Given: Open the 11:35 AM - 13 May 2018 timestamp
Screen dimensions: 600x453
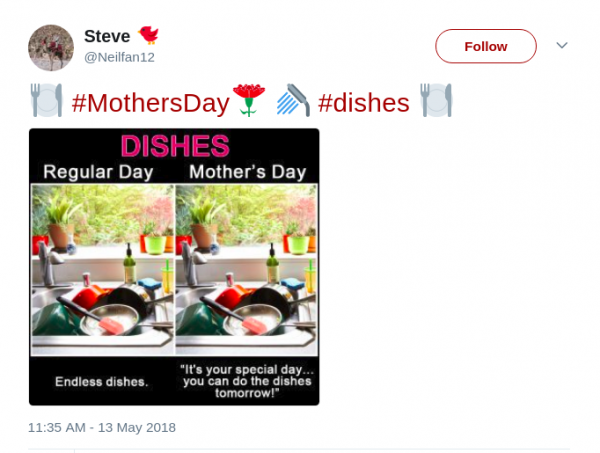Looking at the screenshot, I should click(x=102, y=427).
